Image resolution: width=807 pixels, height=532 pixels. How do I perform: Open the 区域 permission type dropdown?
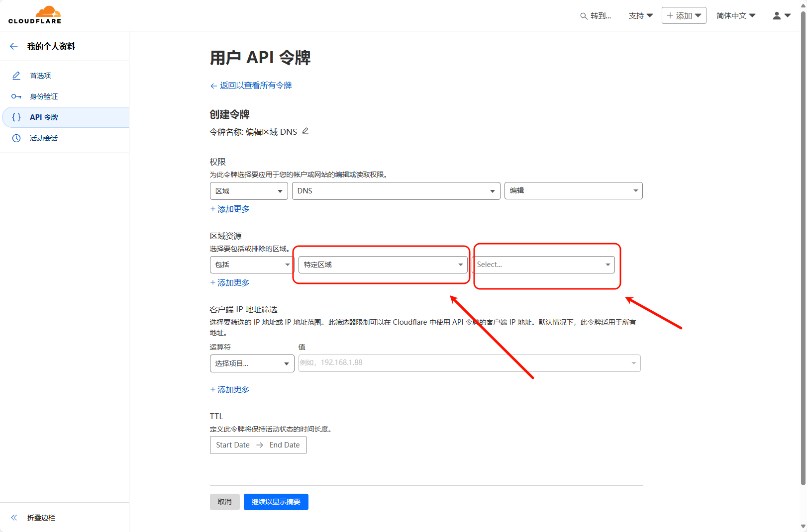249,191
